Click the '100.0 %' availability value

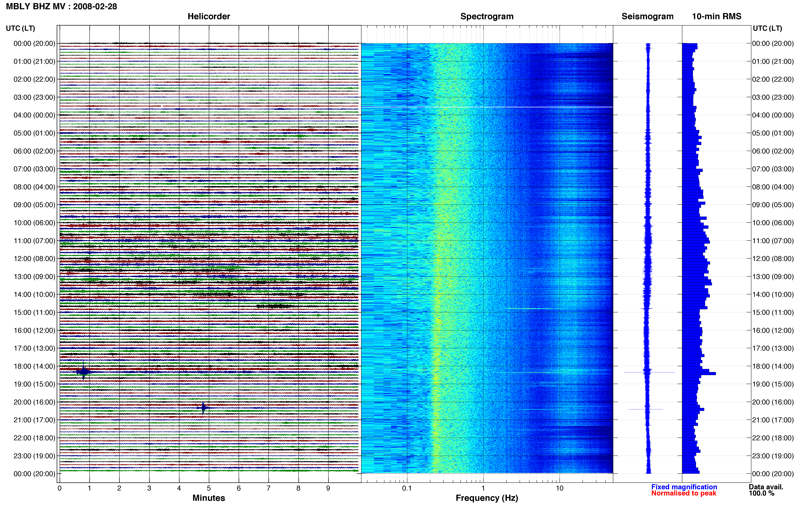tap(762, 493)
